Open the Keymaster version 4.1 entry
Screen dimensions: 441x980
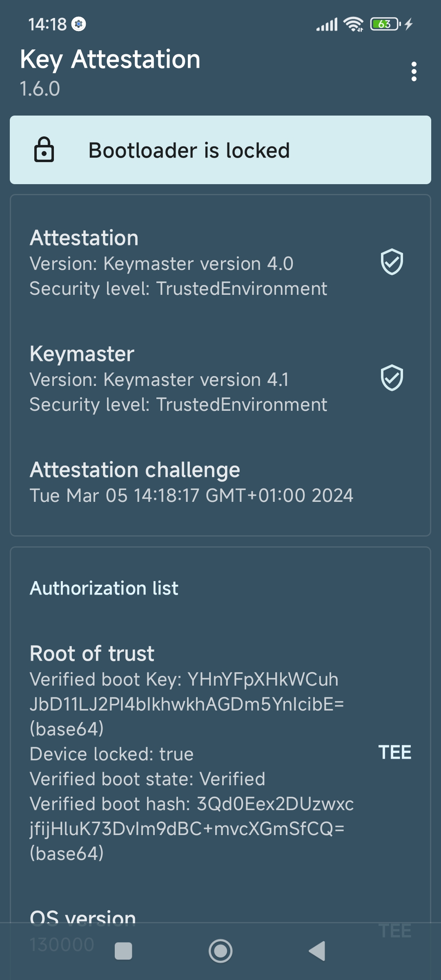click(220, 379)
